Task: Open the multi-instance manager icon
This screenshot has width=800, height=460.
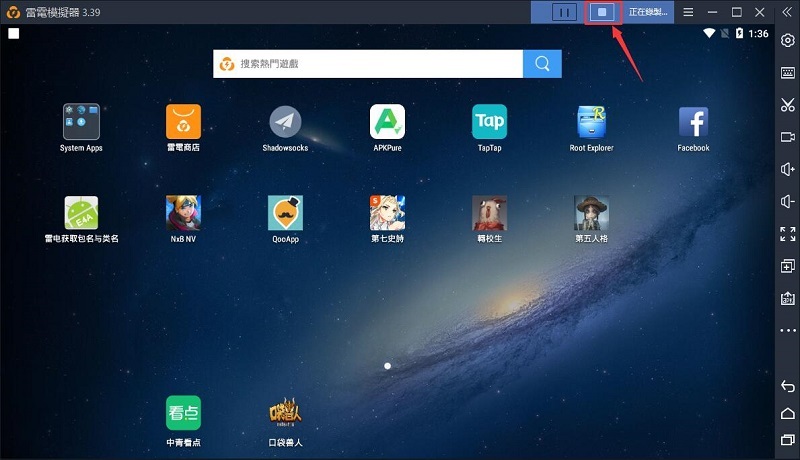Action: (788, 266)
